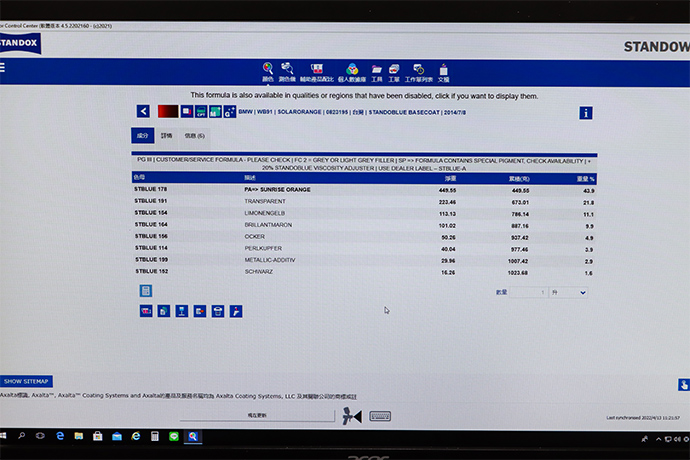Click the SCHWARZ description cell
The width and height of the screenshot is (690, 460).
point(259,272)
